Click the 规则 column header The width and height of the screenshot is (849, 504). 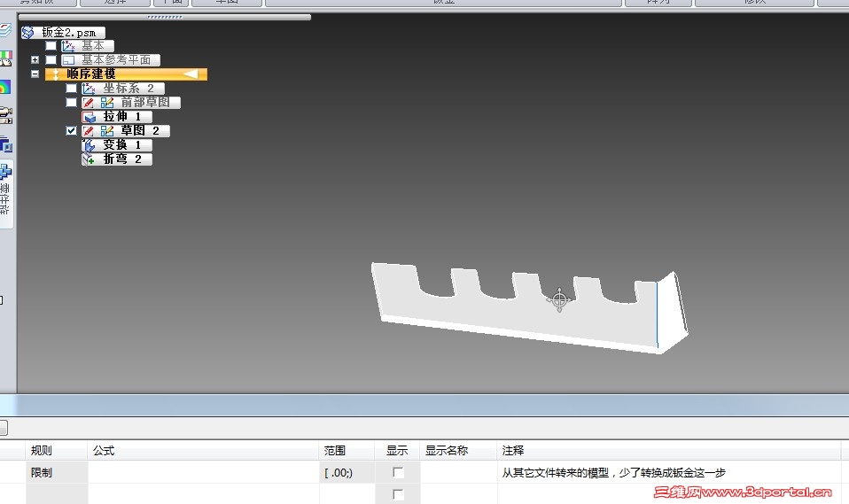pos(57,450)
